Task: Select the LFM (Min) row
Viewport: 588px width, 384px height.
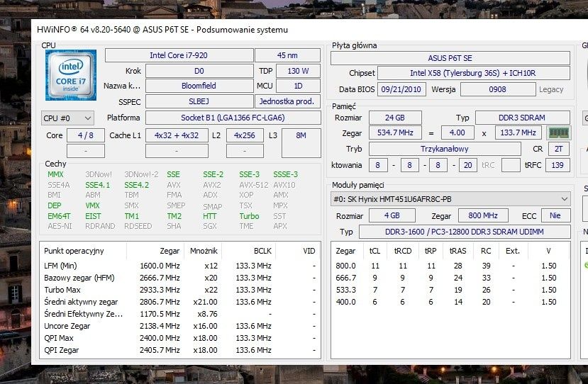Action: [x=180, y=266]
